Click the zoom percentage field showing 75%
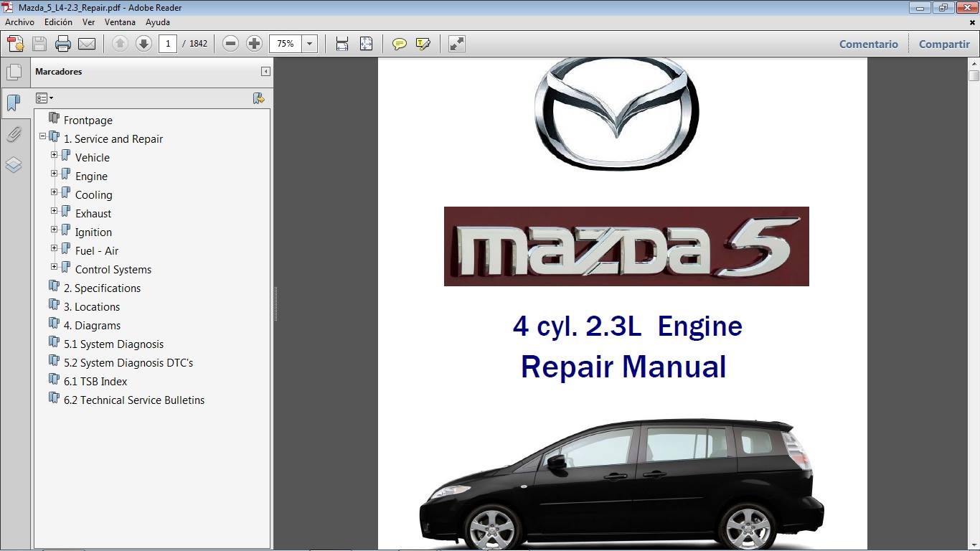 click(x=286, y=44)
